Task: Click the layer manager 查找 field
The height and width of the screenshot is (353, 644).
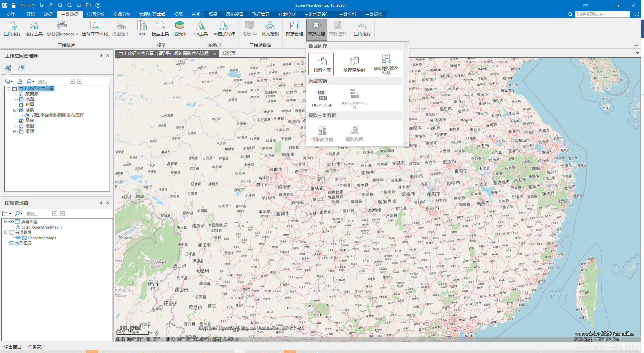Action: [x=38, y=214]
